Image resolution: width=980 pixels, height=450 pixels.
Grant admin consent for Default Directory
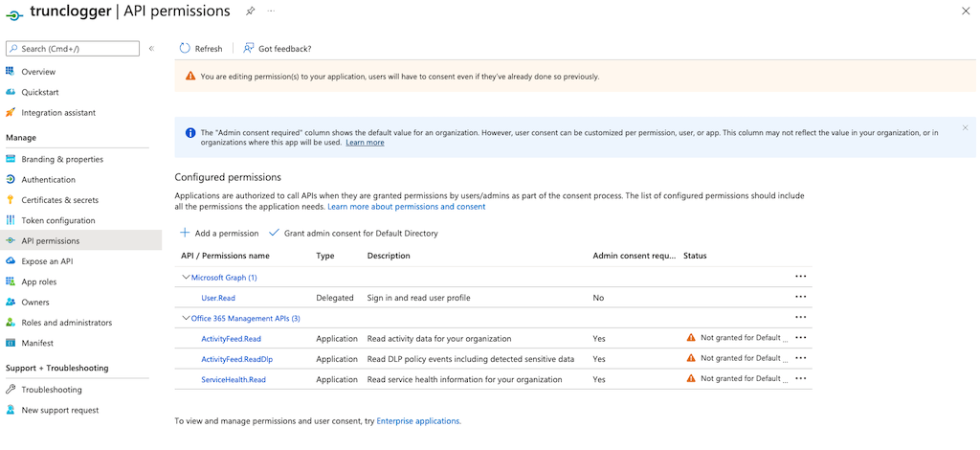tap(354, 233)
